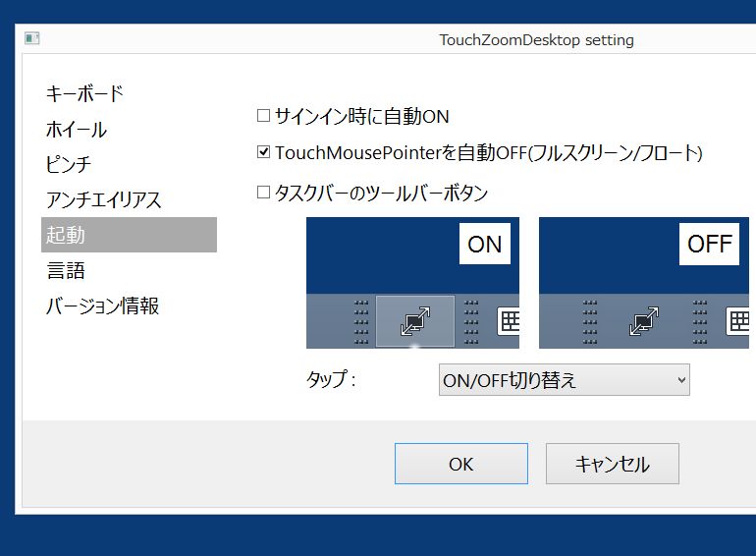
Task: Click the OFF preview thumbnail image
Action: point(644,283)
